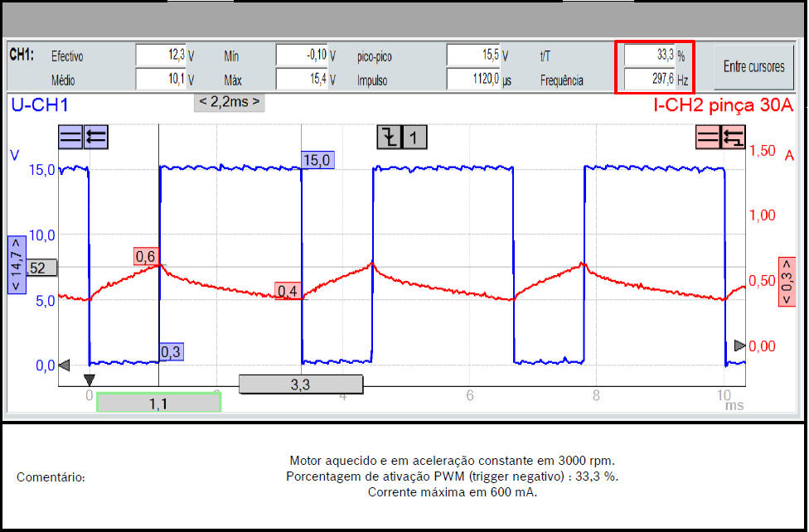Click the pink 0,3 current range label
This screenshot has width=809, height=532.
point(787,282)
